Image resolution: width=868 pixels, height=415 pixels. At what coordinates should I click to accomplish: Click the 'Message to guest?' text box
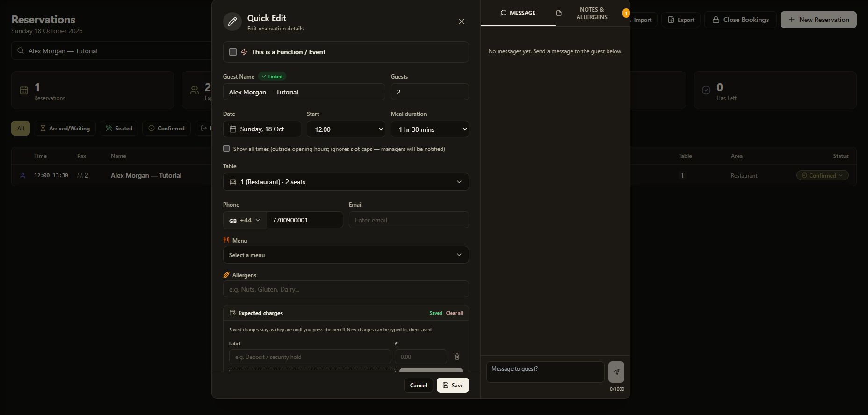(x=545, y=372)
